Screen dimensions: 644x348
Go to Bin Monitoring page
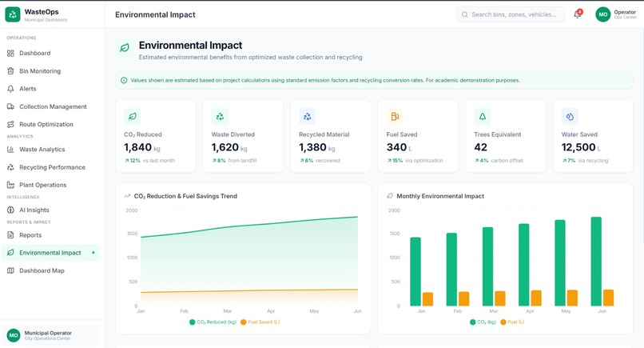(50, 70)
